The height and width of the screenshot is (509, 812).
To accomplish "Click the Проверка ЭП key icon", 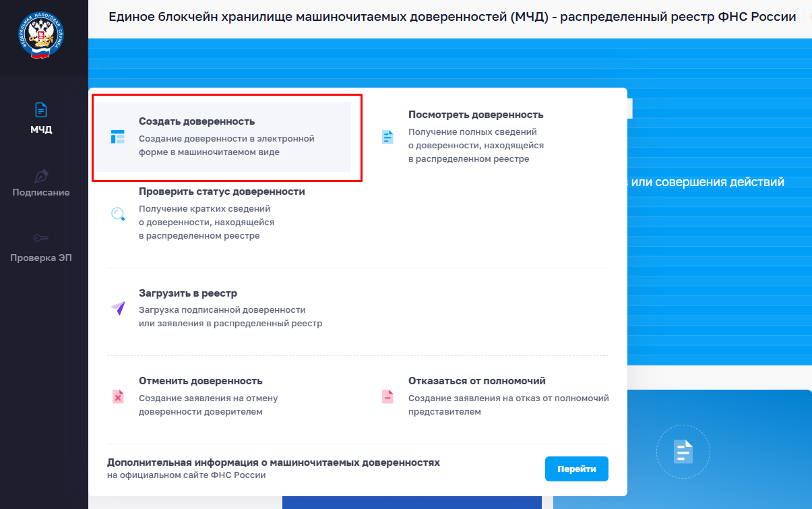I will (x=41, y=238).
